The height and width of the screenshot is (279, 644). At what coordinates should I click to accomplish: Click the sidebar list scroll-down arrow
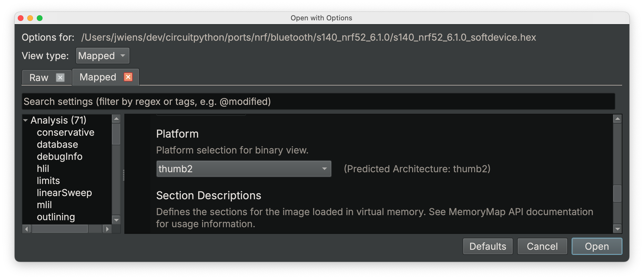point(116,220)
